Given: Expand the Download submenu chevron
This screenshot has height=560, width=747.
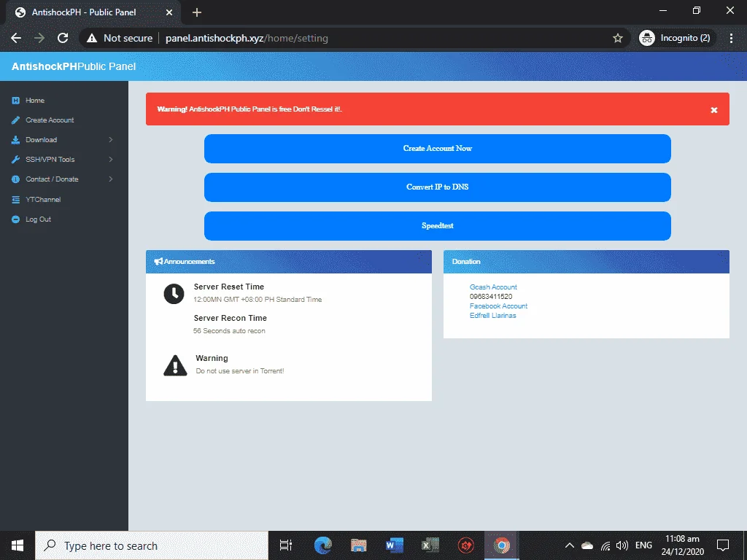Looking at the screenshot, I should (111, 139).
